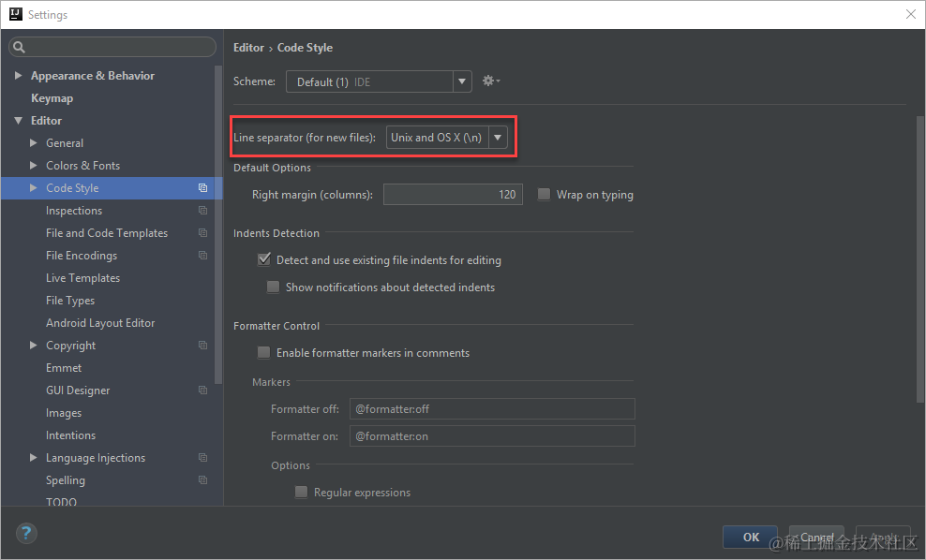Open File and Code Templates settings

point(107,233)
